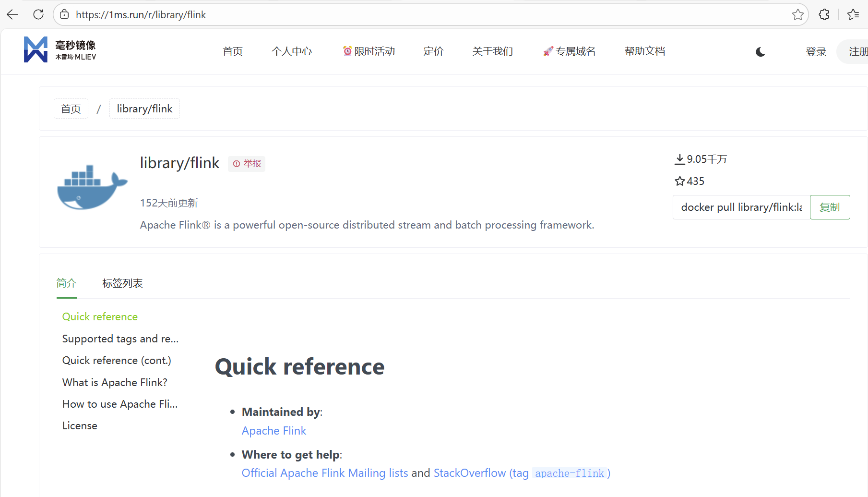Open 限时活动 promotions menu item
Image resolution: width=868 pixels, height=497 pixels.
(x=369, y=51)
